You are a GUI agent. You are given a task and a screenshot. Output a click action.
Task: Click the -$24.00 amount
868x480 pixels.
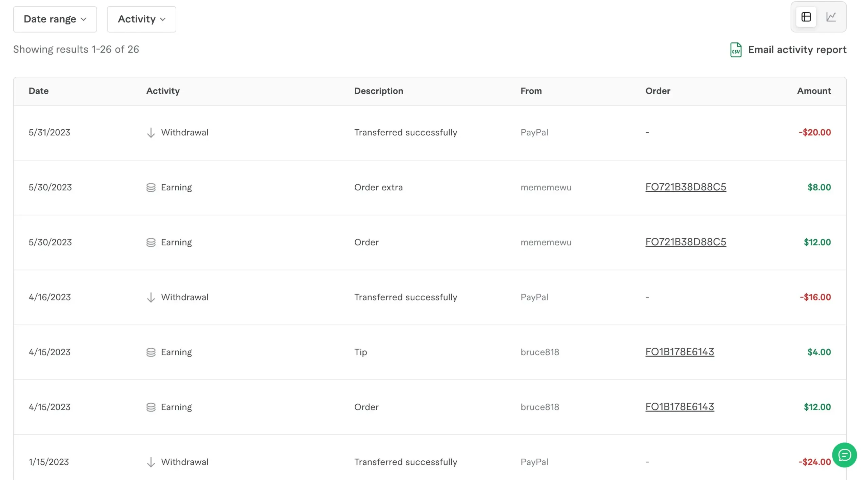(x=814, y=462)
